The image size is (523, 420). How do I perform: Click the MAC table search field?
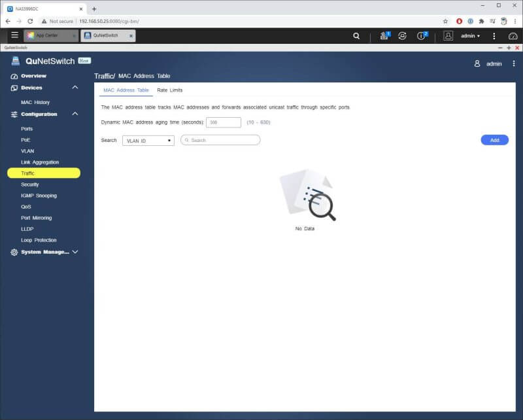tap(220, 140)
